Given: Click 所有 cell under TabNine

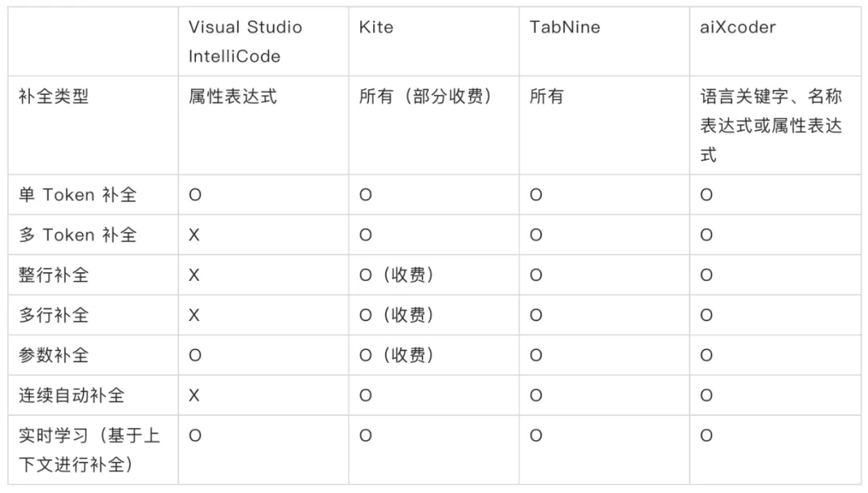Looking at the screenshot, I should (547, 96).
